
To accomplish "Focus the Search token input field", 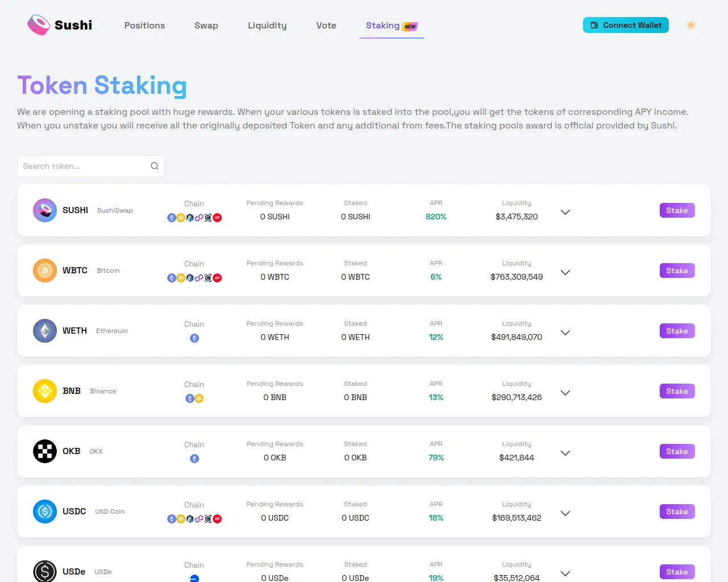I will point(91,166).
